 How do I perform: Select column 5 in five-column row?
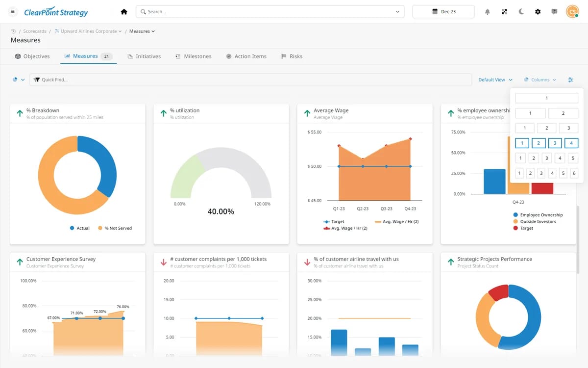click(573, 158)
